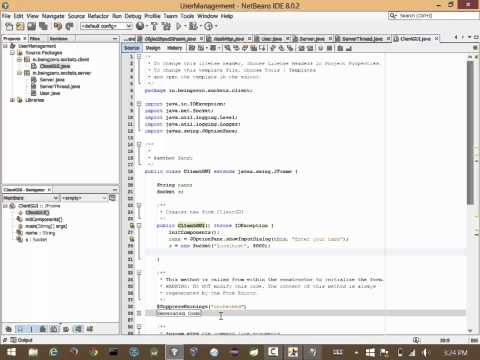Image resolution: width=480 pixels, height=360 pixels.
Task: Click the green Run Project button
Action: (x=179, y=26)
